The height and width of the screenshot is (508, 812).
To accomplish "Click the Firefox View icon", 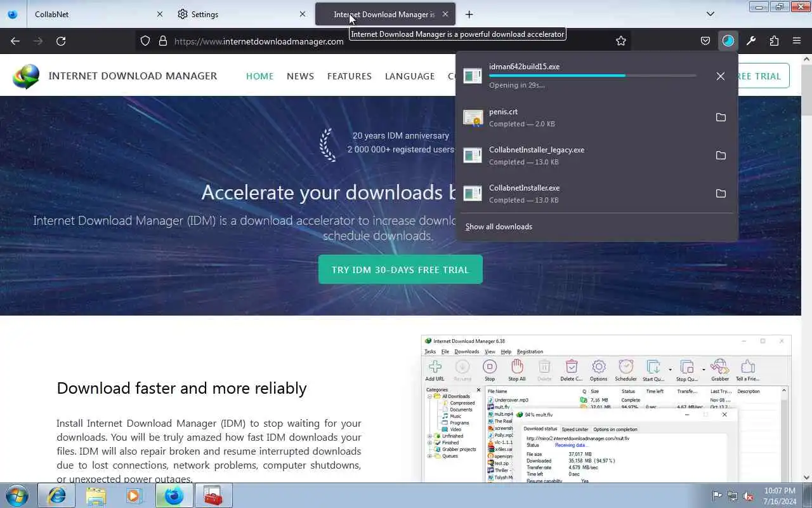I will (13, 14).
